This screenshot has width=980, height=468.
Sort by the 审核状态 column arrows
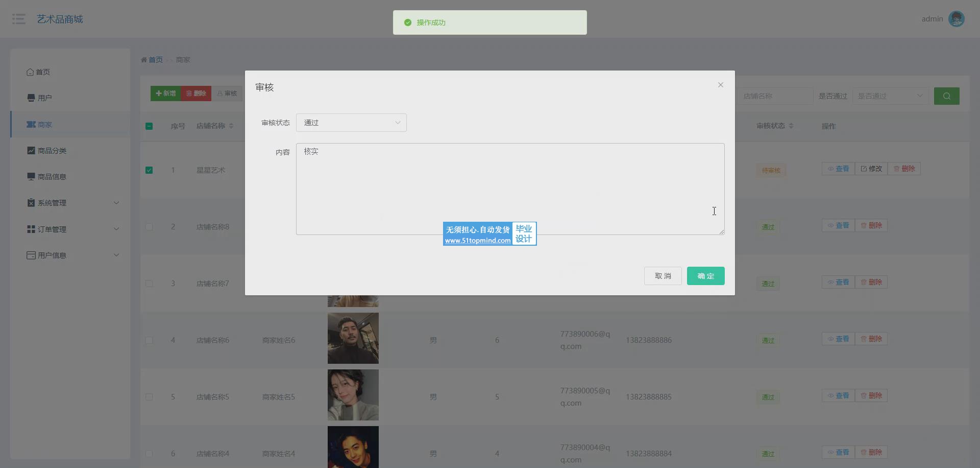tap(791, 126)
